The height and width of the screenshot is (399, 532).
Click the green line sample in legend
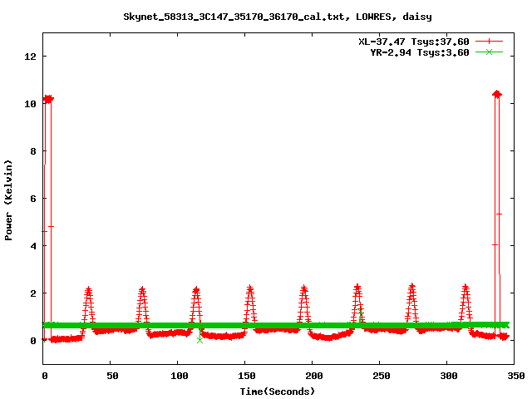489,52
